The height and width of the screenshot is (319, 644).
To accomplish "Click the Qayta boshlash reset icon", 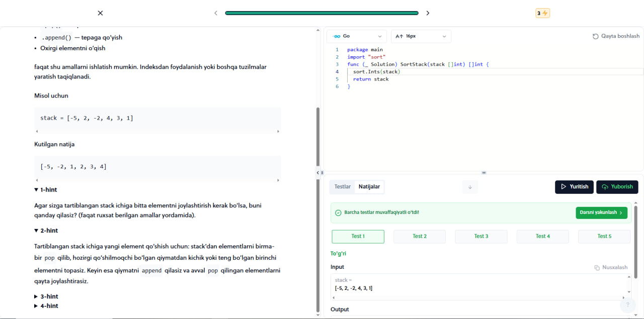I will point(596,36).
